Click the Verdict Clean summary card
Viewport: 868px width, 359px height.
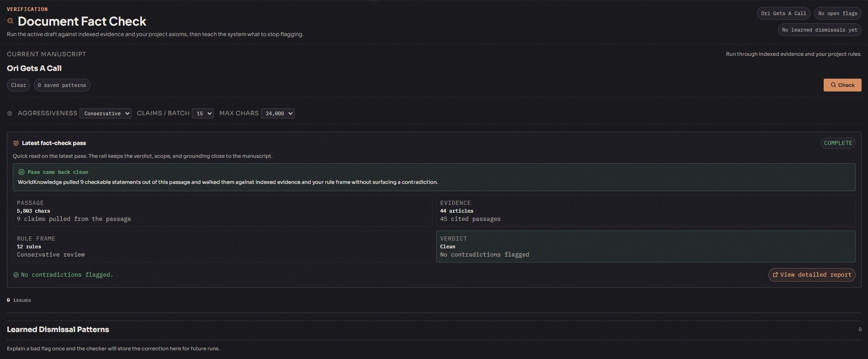pos(646,246)
